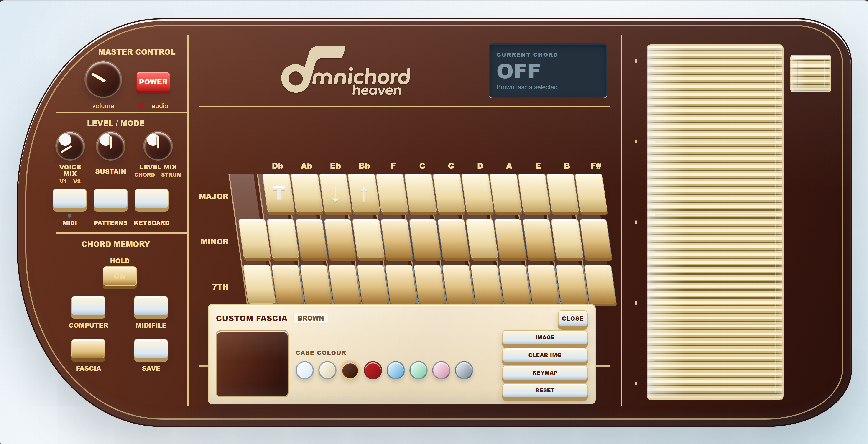The image size is (868, 444).
Task: Select the red case colour swatch
Action: pos(373,370)
